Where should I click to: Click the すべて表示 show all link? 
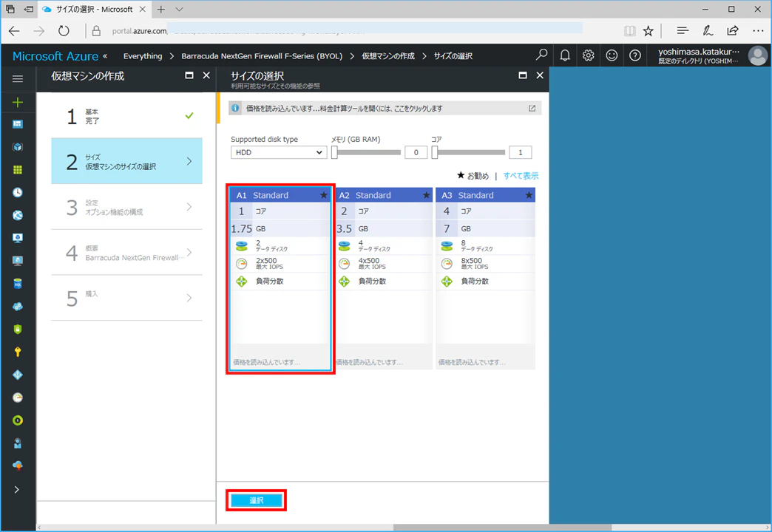(521, 176)
